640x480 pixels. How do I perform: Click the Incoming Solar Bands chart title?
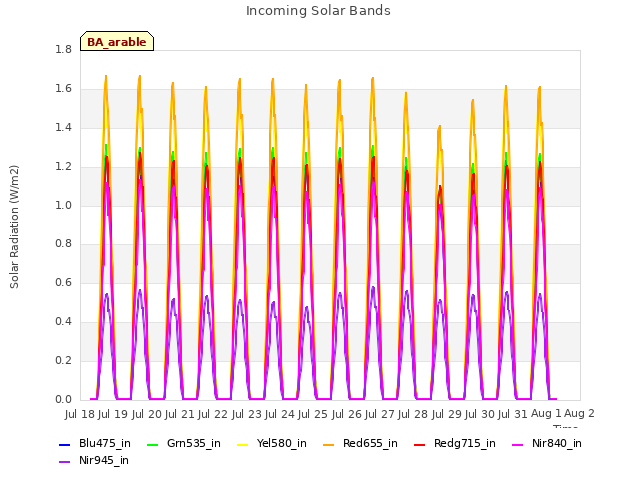point(318,11)
